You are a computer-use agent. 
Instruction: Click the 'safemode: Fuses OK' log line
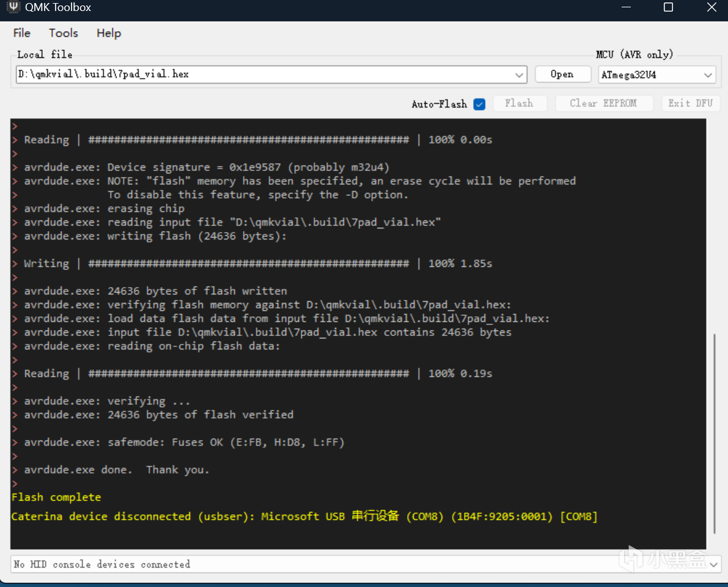coord(185,442)
